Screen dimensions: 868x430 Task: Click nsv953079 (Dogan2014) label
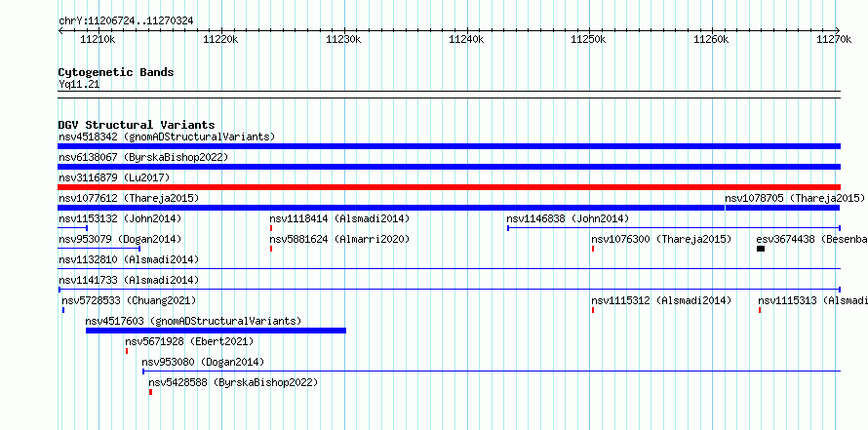(120, 239)
